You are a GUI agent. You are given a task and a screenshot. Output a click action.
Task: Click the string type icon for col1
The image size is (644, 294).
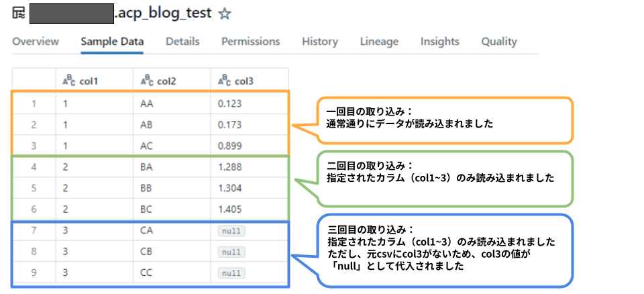(70, 81)
